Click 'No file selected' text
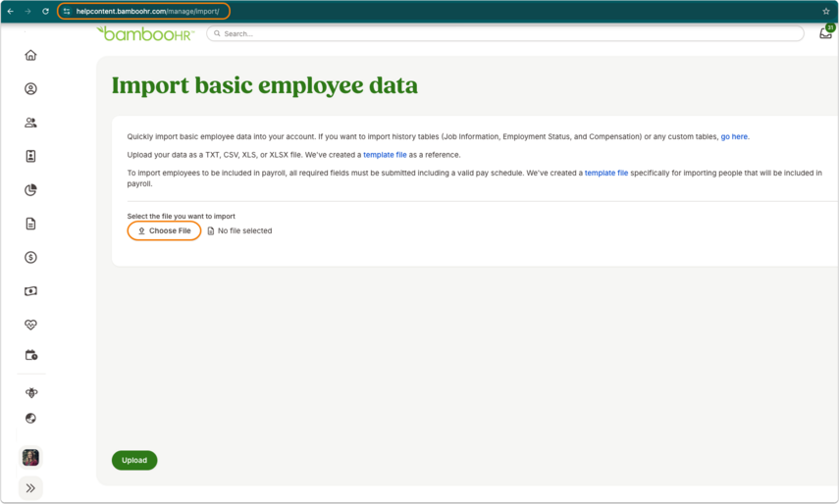 [x=244, y=230]
